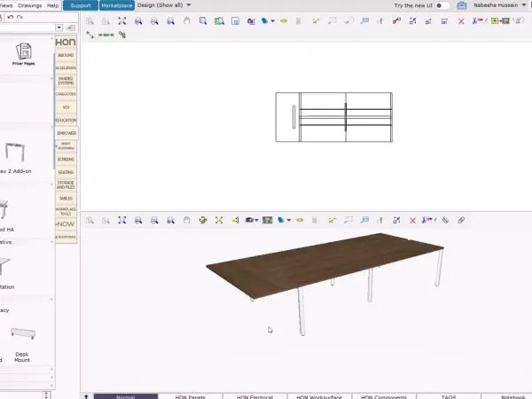Click zoom in magnifier in the 3D toolbar
This screenshot has height=399, width=532.
pyautogui.click(x=138, y=220)
